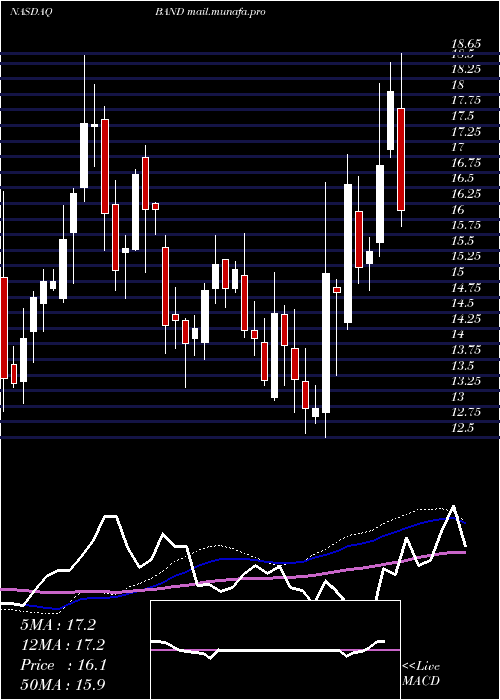Open the MACD inset chart
The width and height of the screenshot is (500, 700).
[x=275, y=650]
